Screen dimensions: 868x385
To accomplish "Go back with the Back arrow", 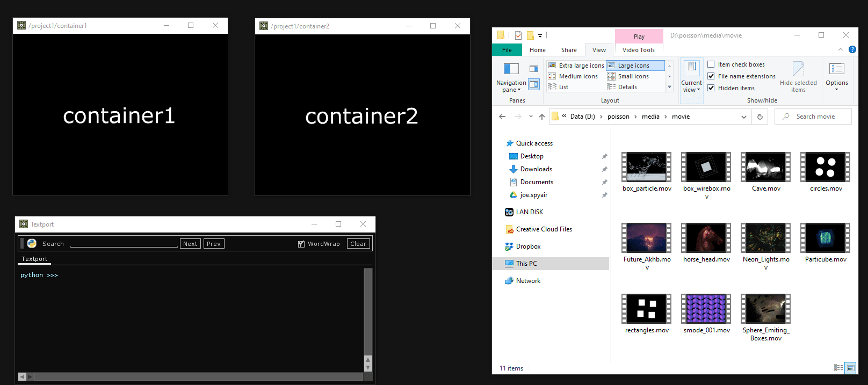I will (502, 117).
